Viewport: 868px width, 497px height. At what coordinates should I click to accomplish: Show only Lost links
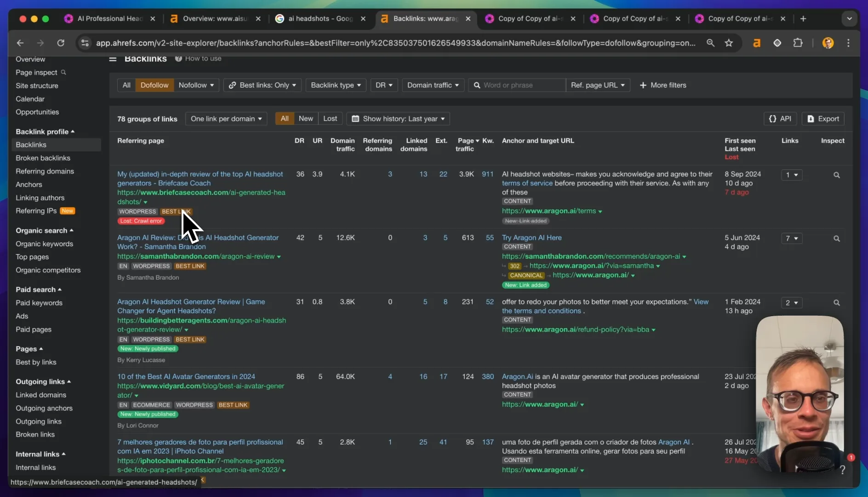coord(330,119)
